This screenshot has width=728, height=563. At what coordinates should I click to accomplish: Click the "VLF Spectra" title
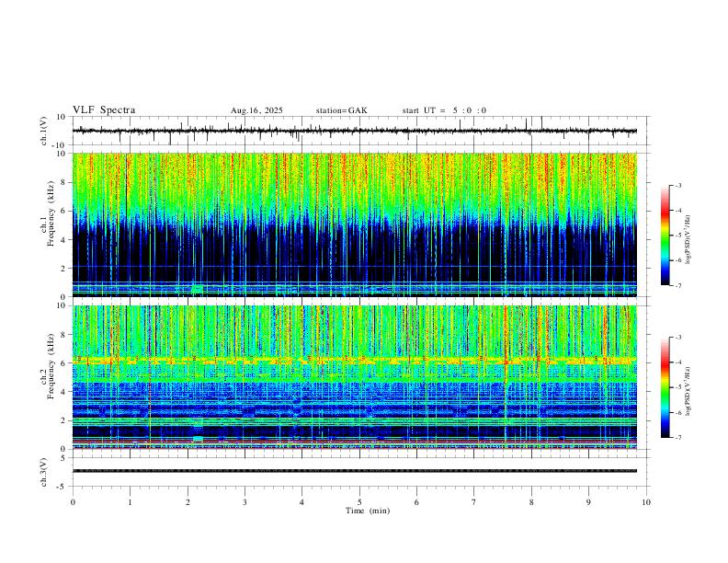(x=104, y=110)
